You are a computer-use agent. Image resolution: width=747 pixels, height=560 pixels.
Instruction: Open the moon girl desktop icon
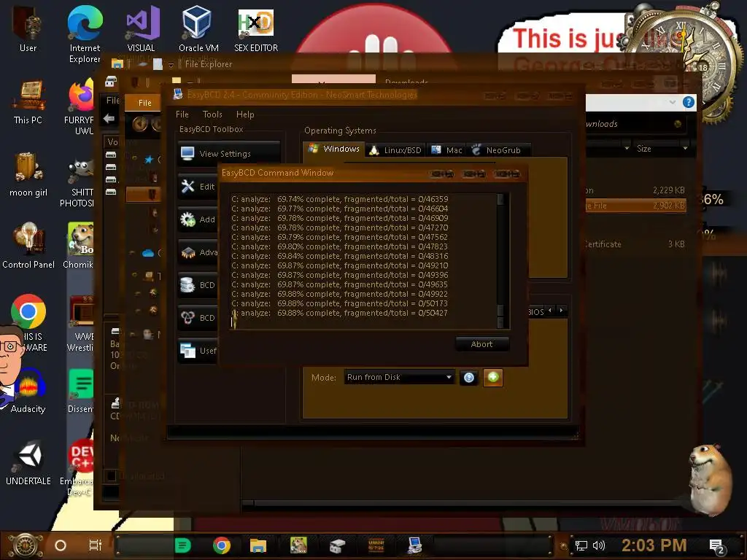(x=28, y=174)
